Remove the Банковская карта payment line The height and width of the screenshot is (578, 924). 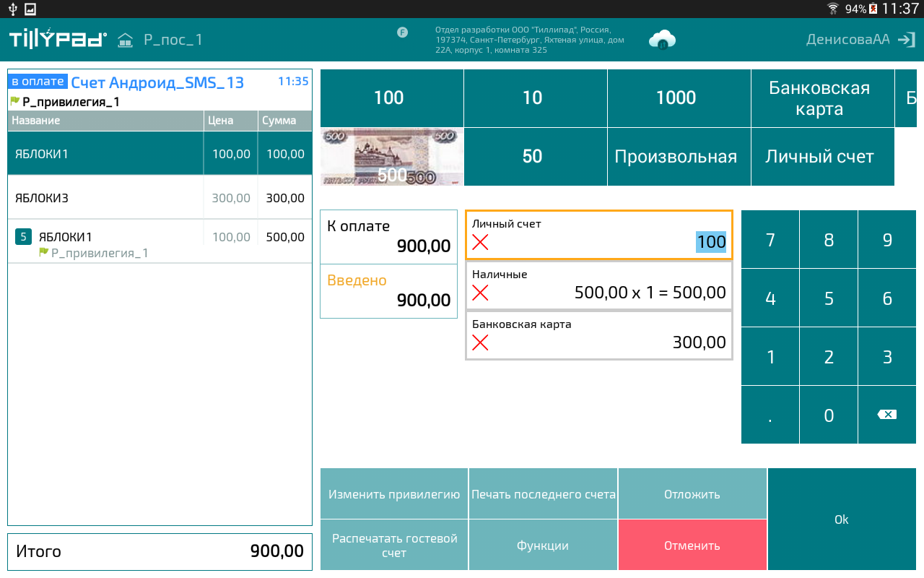480,342
